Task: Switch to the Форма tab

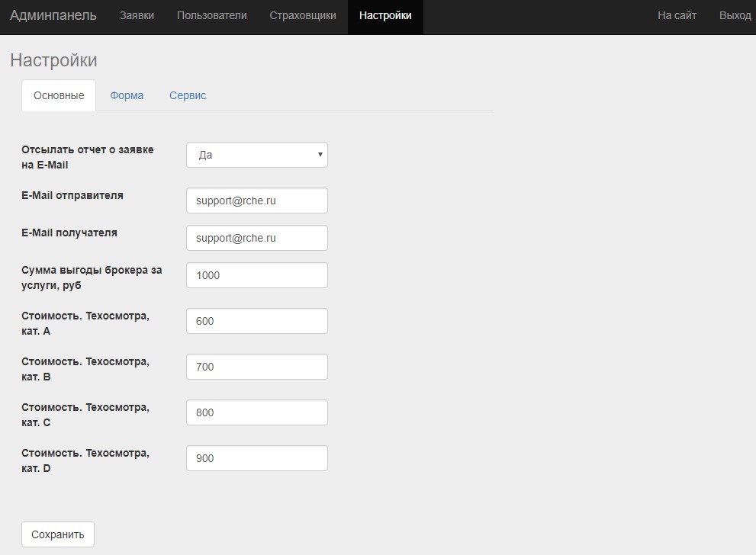Action: pyautogui.click(x=127, y=95)
